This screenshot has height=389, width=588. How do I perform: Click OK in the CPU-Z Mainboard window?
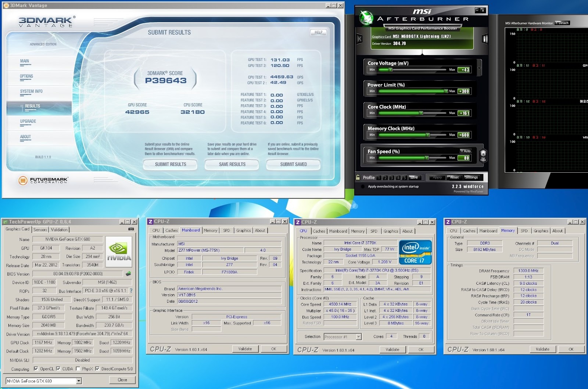(273, 349)
